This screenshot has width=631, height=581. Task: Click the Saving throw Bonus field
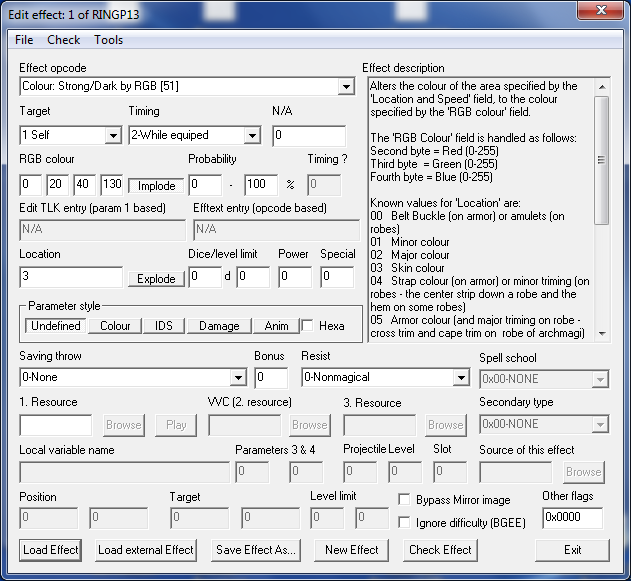click(271, 378)
